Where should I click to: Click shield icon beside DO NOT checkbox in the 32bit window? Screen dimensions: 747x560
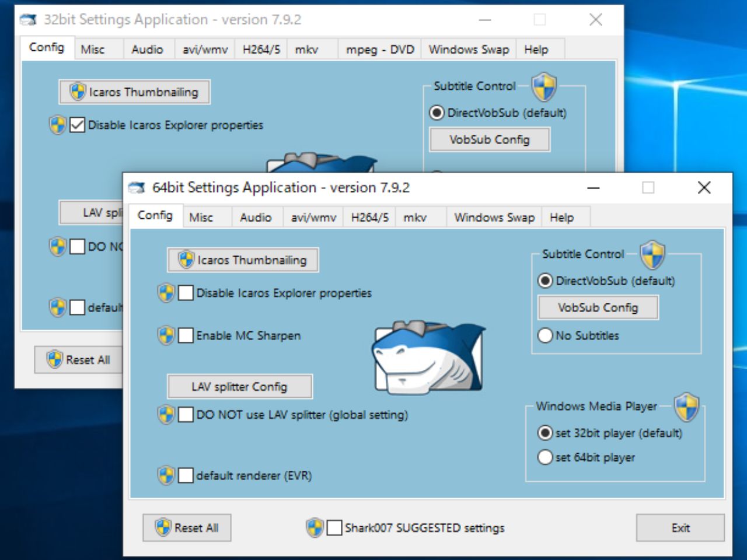[58, 247]
